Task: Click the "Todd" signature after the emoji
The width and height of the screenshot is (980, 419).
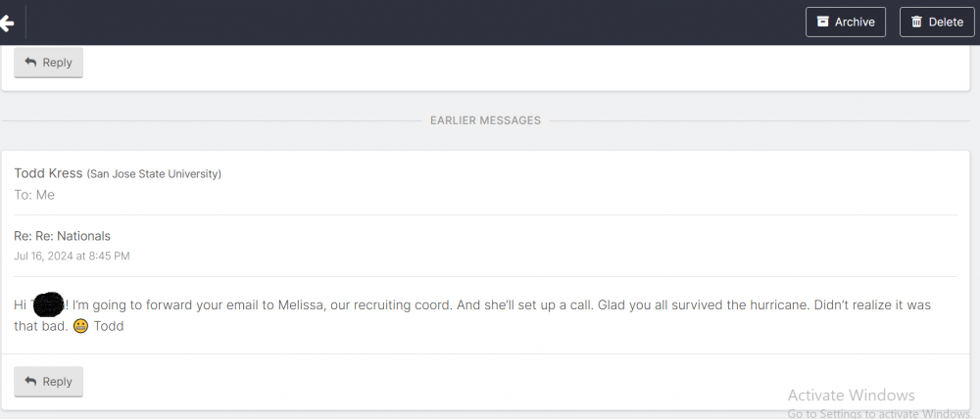Action: click(109, 326)
